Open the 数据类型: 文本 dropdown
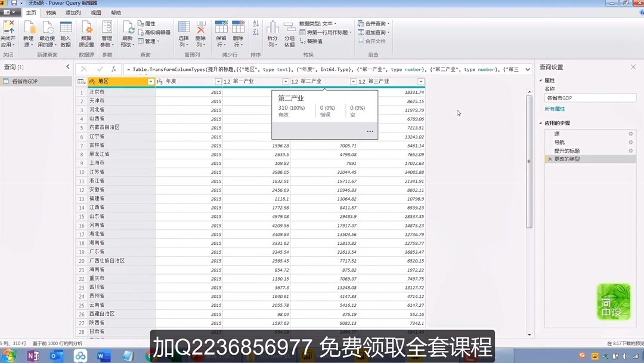 (317, 23)
